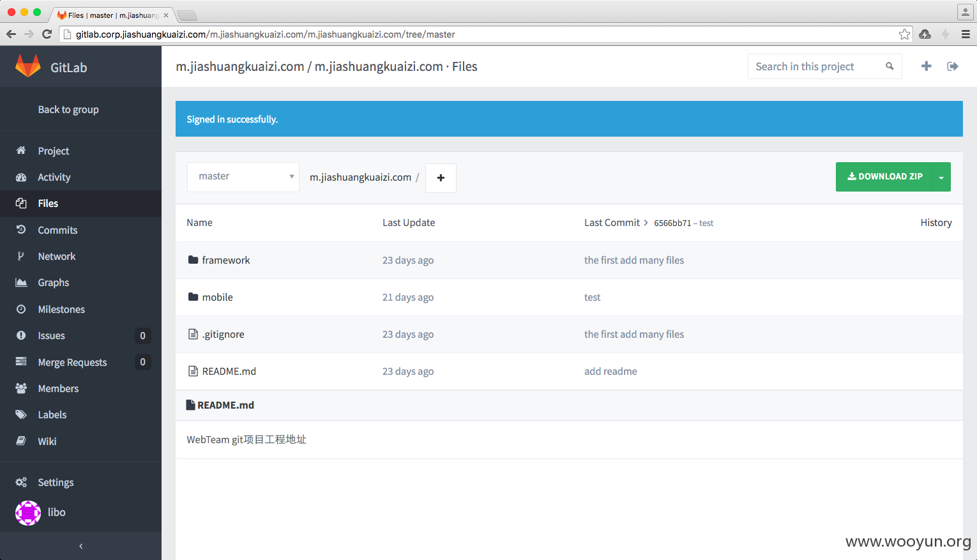Click the Issues exclamation icon
This screenshot has width=977, height=560.
(21, 335)
